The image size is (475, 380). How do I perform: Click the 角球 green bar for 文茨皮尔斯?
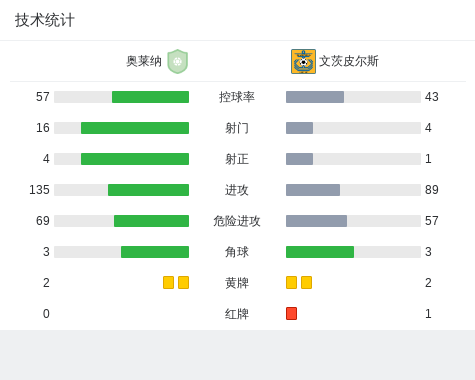(x=320, y=252)
